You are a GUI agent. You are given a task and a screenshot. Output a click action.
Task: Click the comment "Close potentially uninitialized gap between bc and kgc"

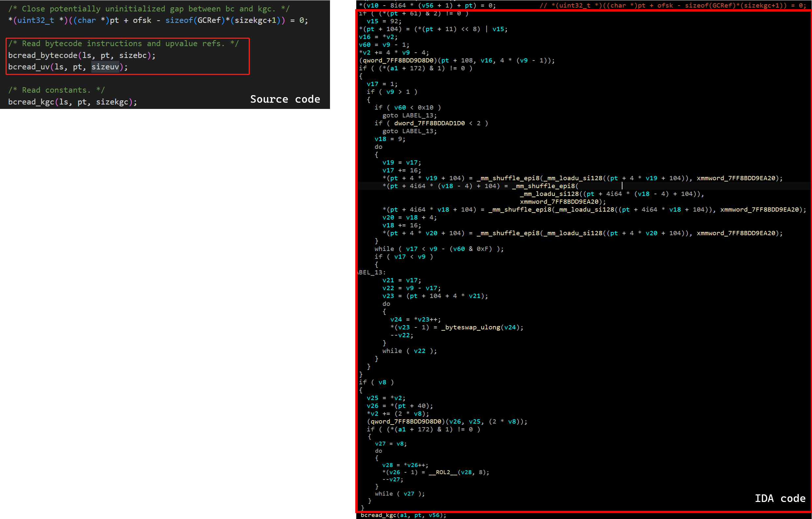[x=149, y=9]
